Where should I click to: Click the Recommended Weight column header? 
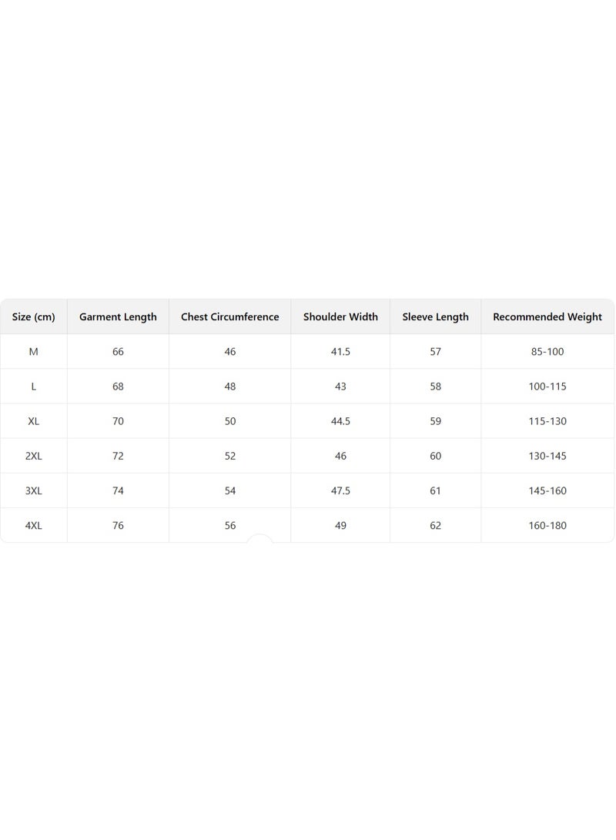(x=547, y=316)
